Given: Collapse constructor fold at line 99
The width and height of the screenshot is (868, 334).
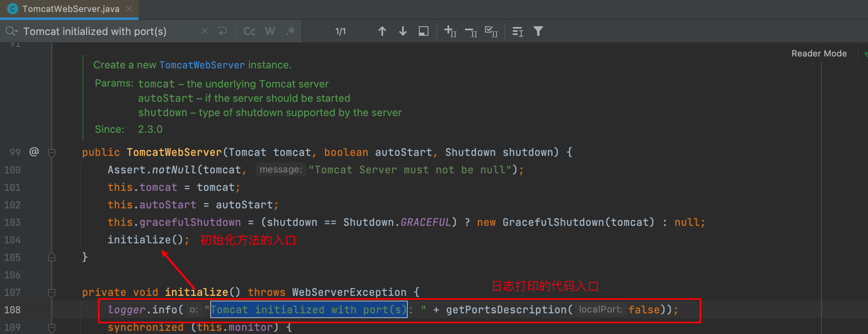Looking at the screenshot, I should pyautogui.click(x=51, y=153).
